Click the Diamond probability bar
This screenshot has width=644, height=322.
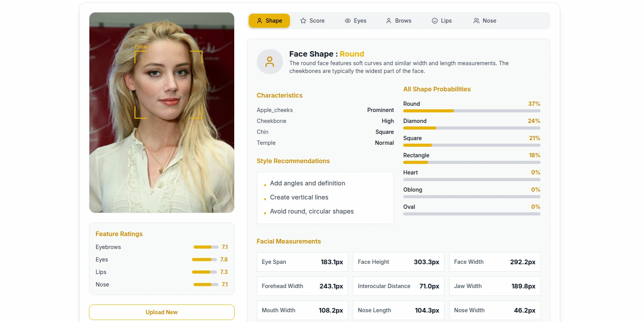coord(471,128)
